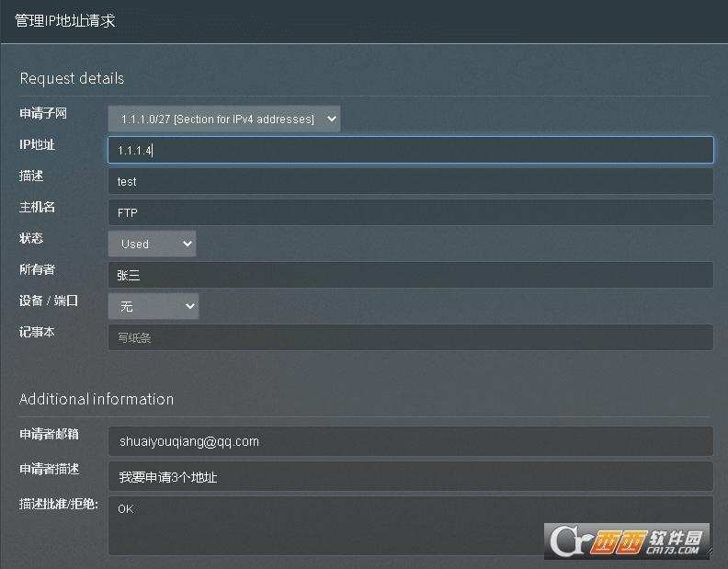Click the 所有者 field containing 张三
This screenshot has height=569, width=728.
coord(411,275)
